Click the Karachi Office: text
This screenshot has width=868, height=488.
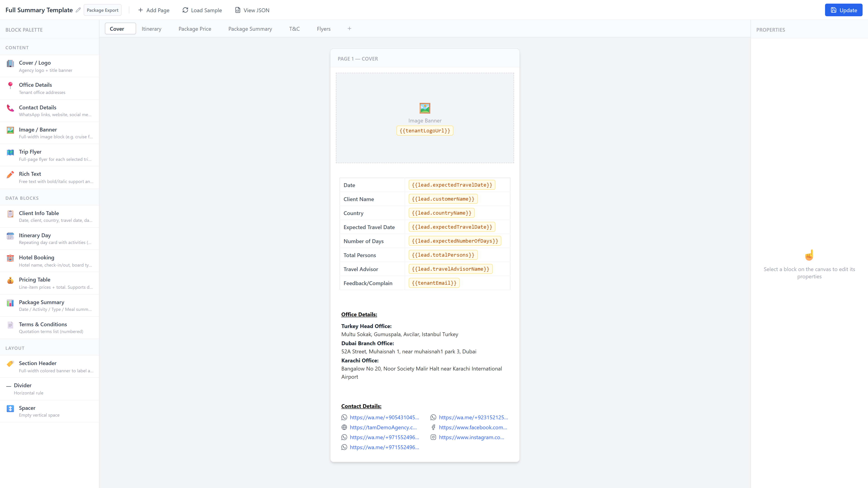click(x=360, y=360)
